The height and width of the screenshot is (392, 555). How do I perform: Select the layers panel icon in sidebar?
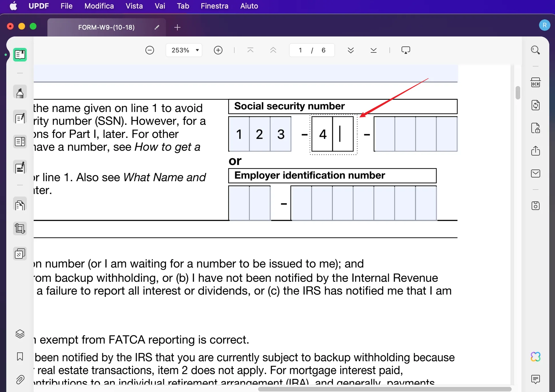19,333
